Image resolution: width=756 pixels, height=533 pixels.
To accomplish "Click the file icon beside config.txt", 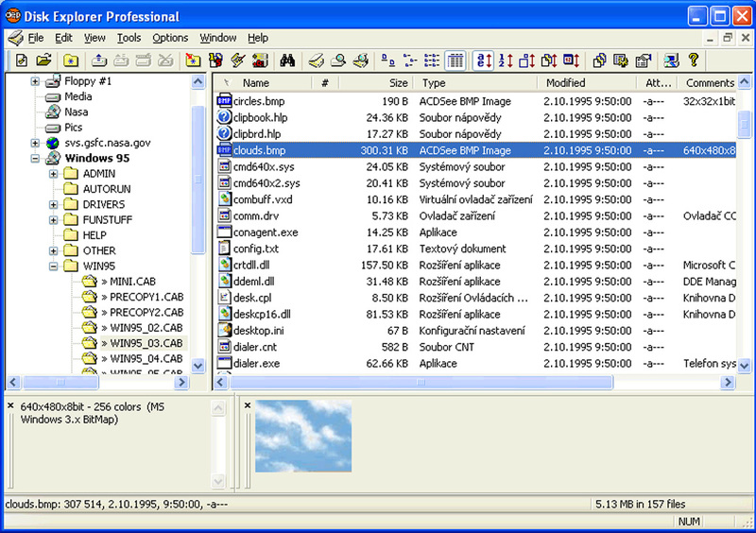I will (224, 249).
